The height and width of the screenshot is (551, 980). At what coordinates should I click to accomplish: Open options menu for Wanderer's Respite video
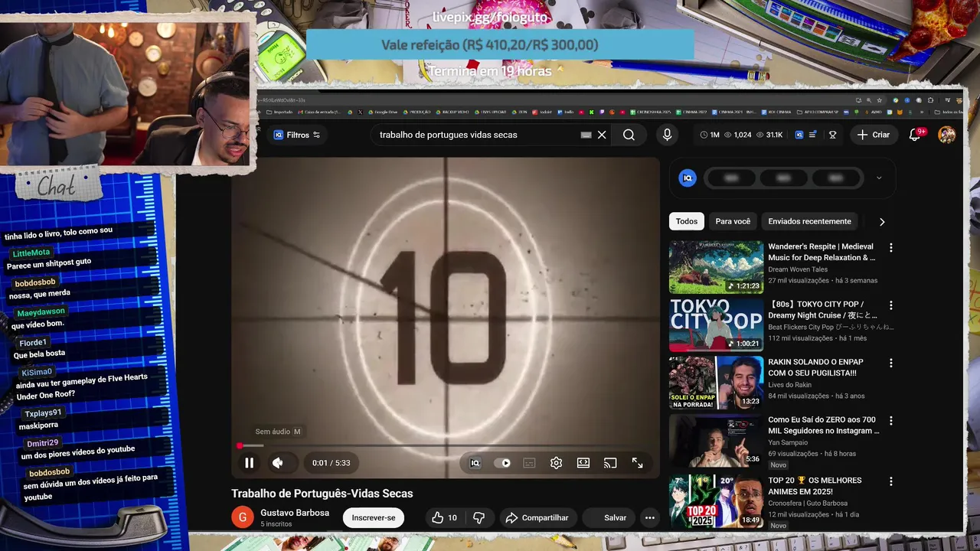[x=890, y=248]
